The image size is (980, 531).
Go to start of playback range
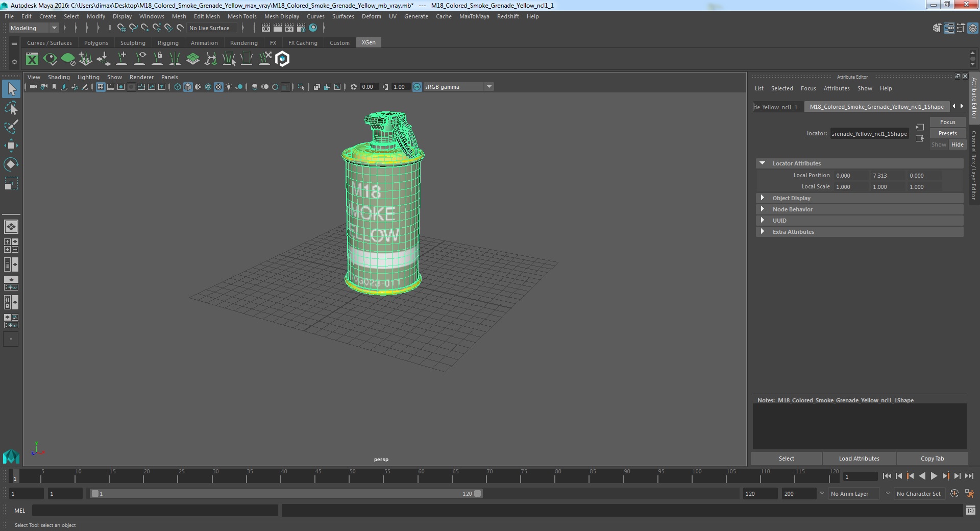[887, 476]
